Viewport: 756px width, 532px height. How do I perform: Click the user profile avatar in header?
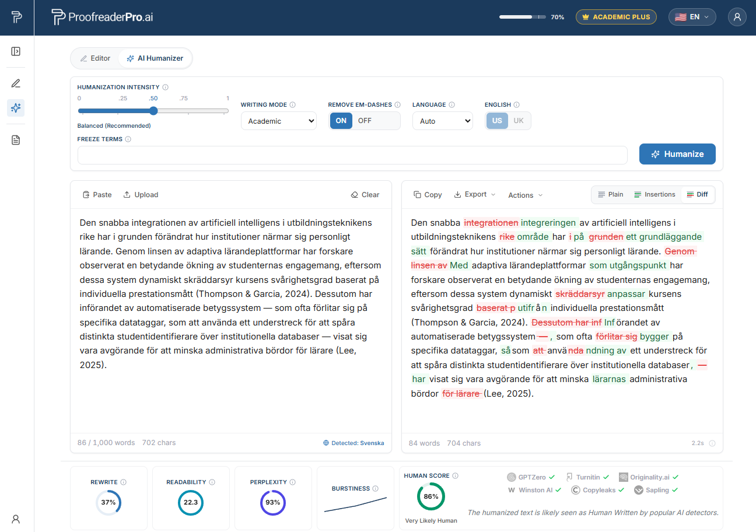(x=737, y=17)
